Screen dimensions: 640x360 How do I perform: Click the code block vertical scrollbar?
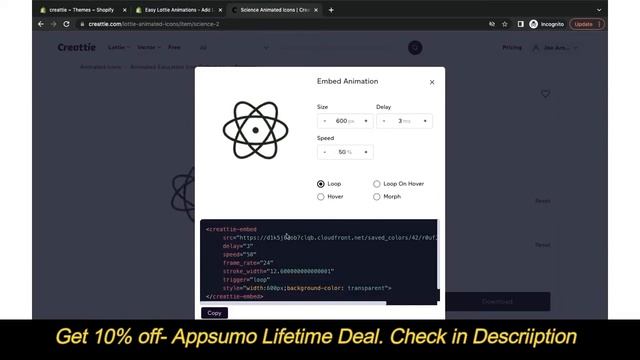click(x=438, y=254)
